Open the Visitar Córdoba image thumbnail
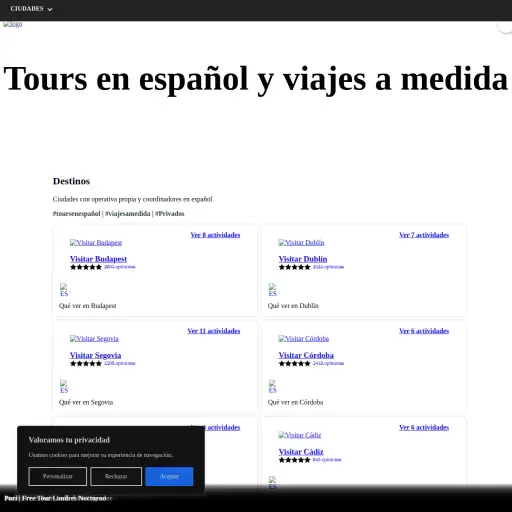 point(304,339)
